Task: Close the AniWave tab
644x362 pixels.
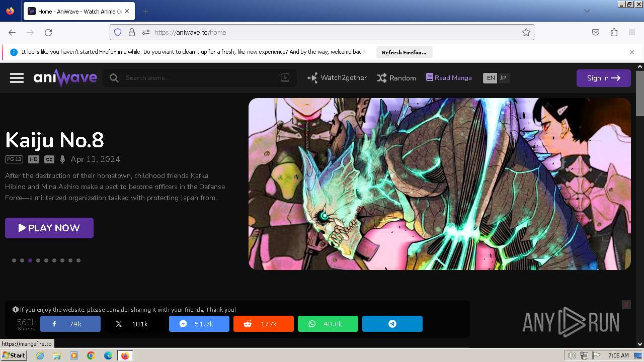Action: 127,11
